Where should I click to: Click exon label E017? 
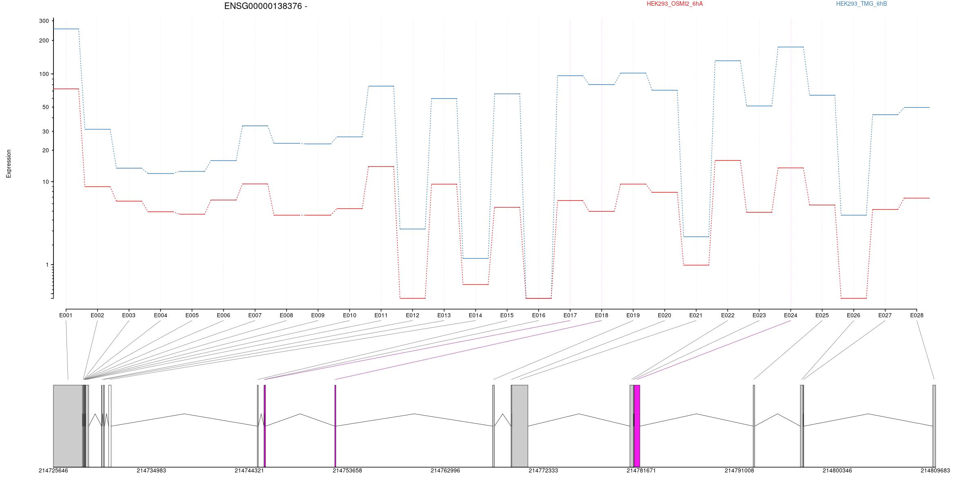pos(570,315)
